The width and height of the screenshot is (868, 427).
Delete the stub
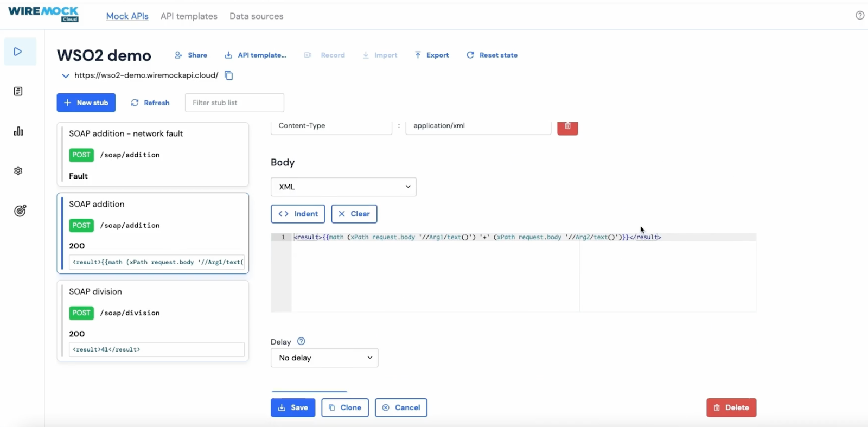(x=731, y=407)
